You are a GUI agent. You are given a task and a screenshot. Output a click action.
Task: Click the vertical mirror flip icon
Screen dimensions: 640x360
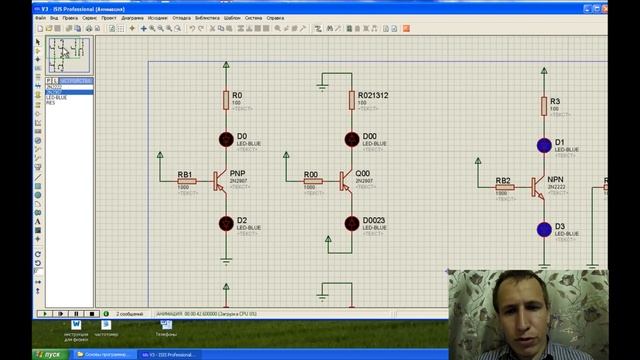(x=38, y=291)
